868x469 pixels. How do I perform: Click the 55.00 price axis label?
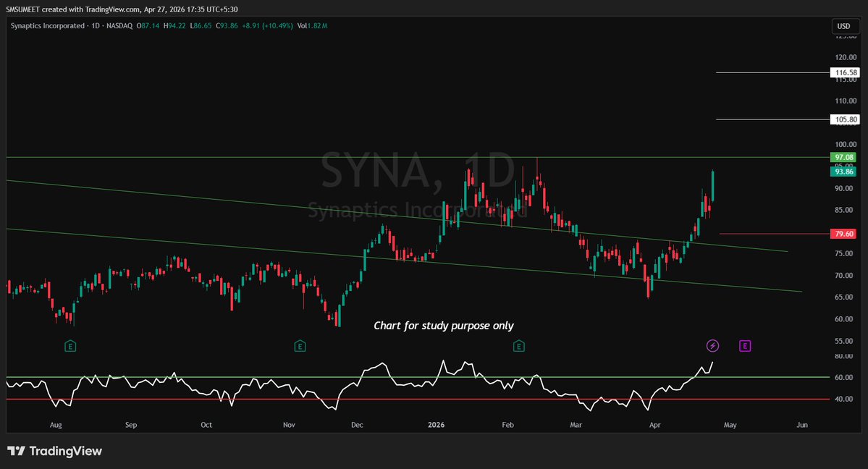(843, 341)
